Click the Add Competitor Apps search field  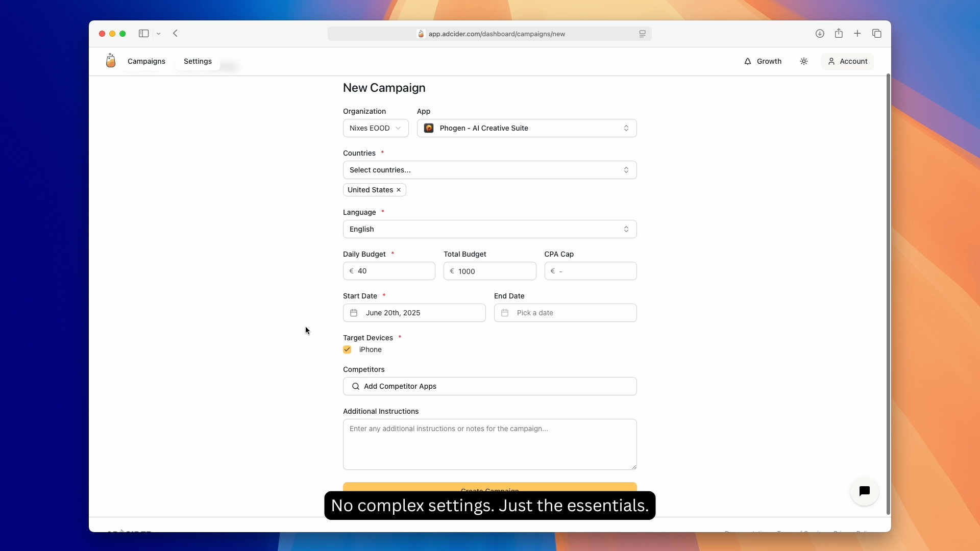click(490, 386)
